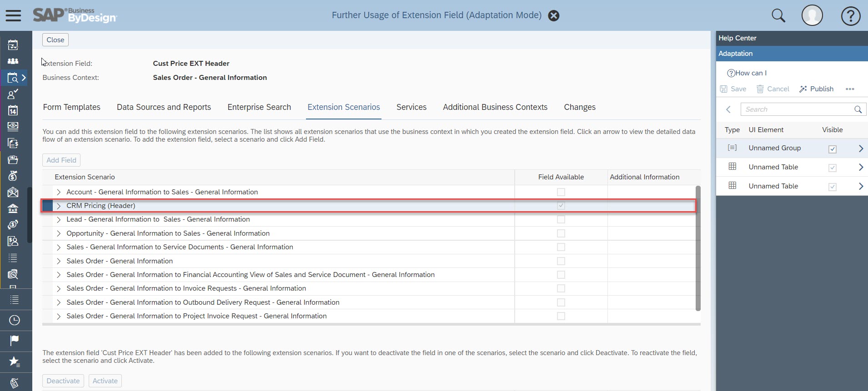Close adaptation mode with the X icon
868x391 pixels.
[553, 16]
